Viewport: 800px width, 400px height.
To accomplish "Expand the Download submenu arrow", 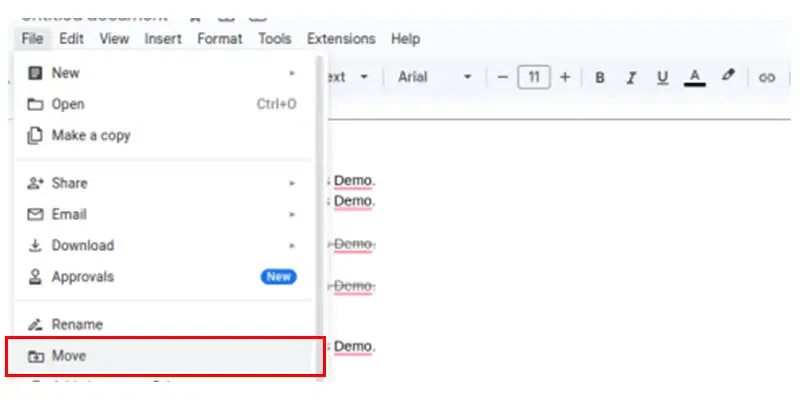I will (x=292, y=245).
